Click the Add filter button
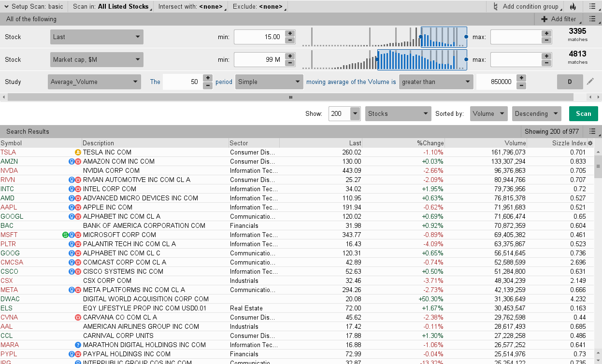The image size is (602, 364). (559, 19)
